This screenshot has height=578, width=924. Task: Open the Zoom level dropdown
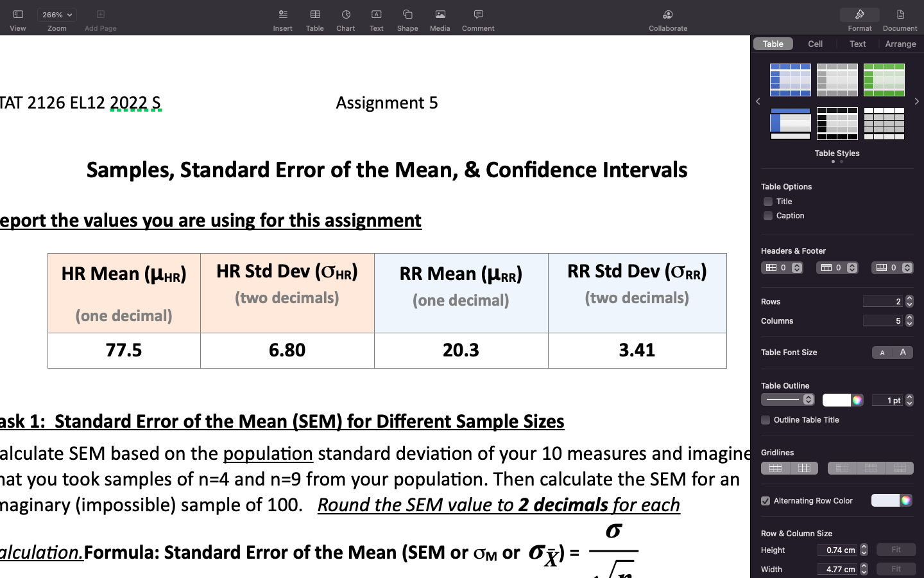click(x=56, y=14)
